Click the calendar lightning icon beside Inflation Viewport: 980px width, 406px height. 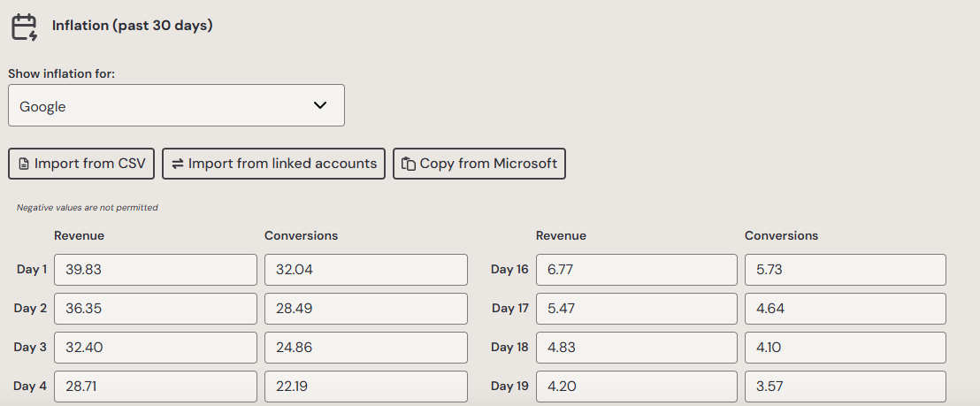[x=25, y=27]
